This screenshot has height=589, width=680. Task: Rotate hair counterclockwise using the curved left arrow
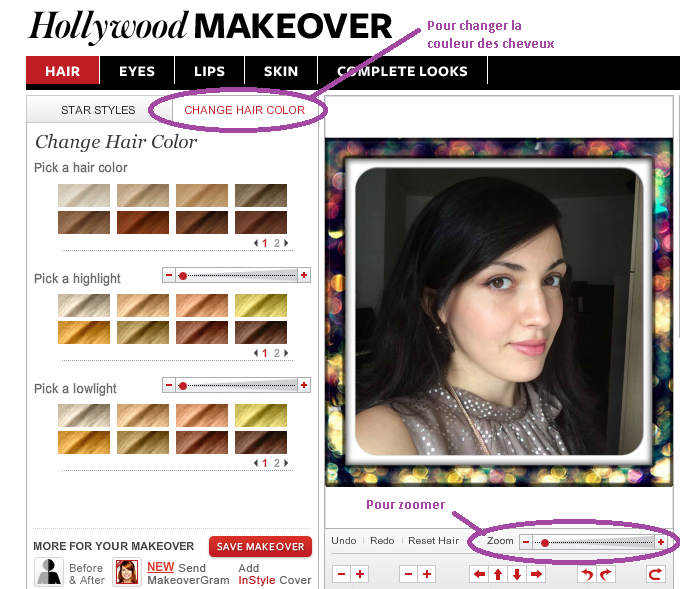coord(586,574)
